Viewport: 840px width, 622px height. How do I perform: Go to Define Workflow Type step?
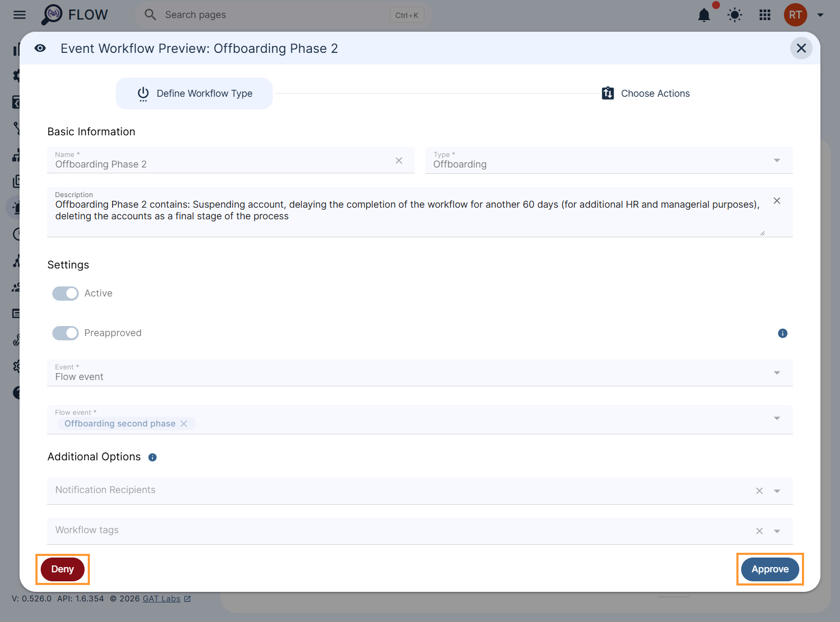(195, 94)
